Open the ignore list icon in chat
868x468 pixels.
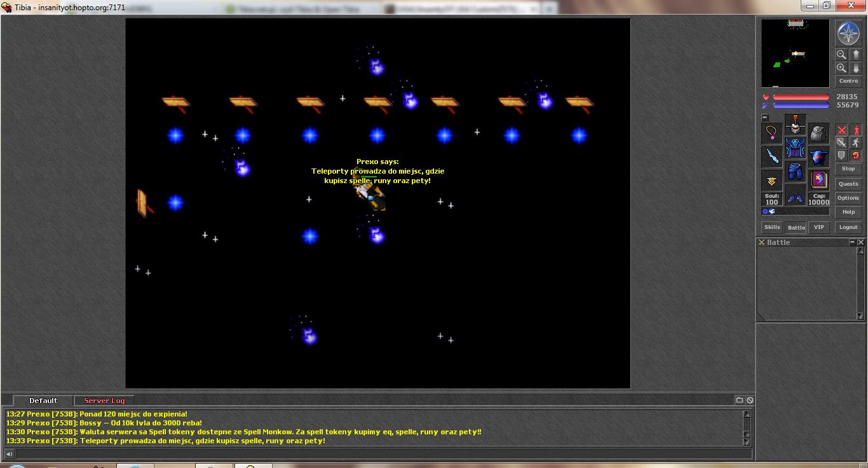click(x=750, y=400)
